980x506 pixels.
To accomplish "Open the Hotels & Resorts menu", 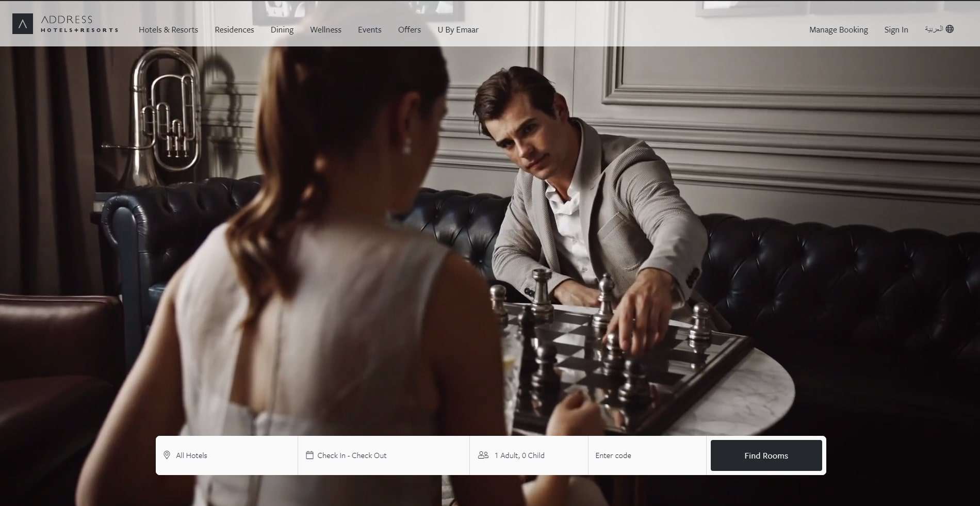I will click(168, 29).
